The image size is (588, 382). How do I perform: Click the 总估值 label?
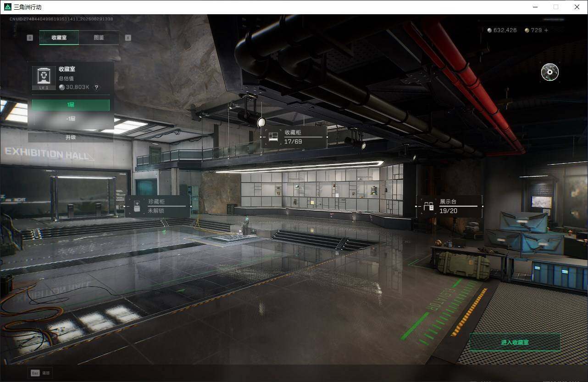[x=66, y=79]
